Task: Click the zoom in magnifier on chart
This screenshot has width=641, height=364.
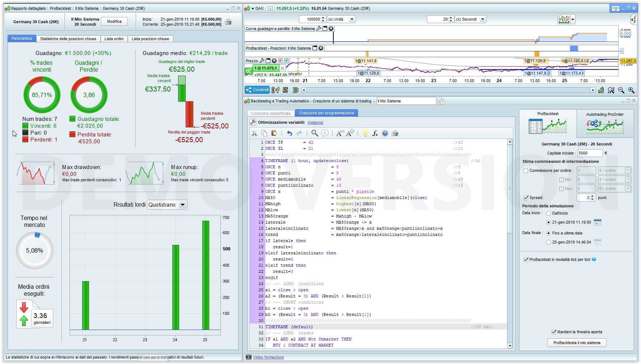Action: coord(631,90)
